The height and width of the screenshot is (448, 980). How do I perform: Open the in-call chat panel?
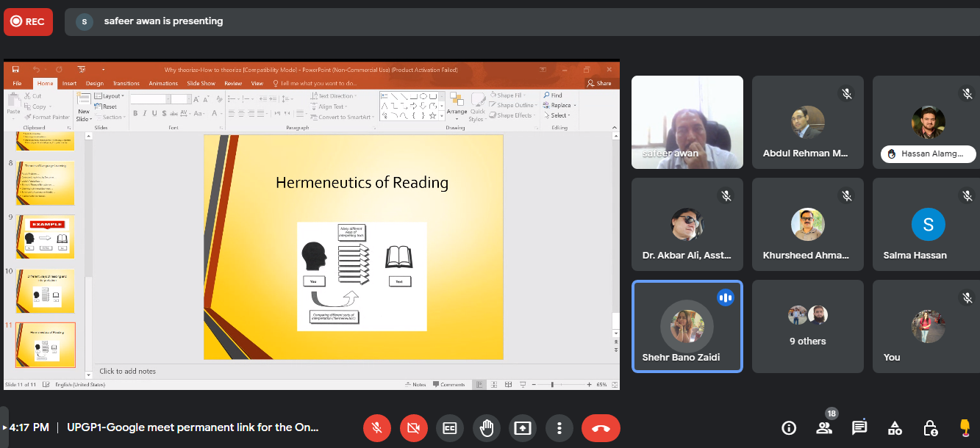(859, 428)
